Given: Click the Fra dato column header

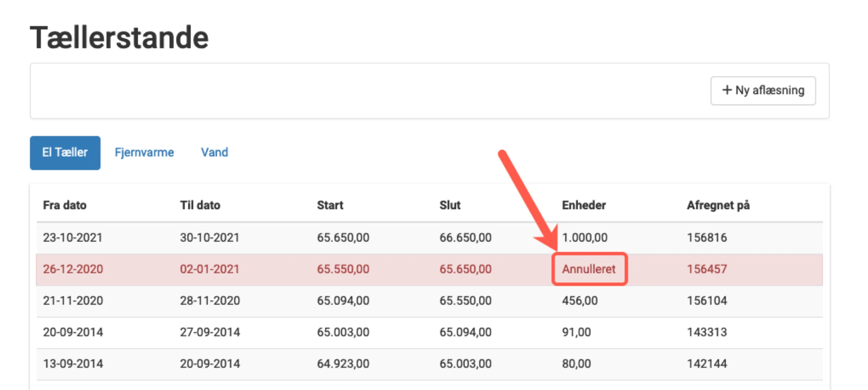Looking at the screenshot, I should click(x=65, y=205).
